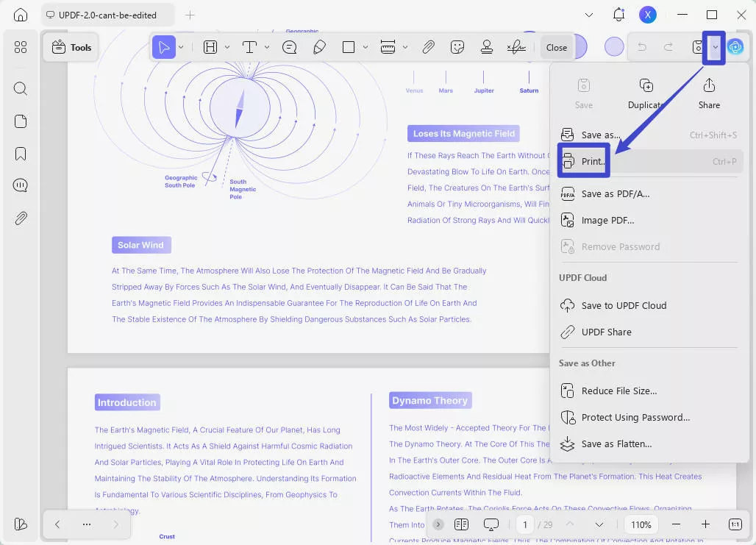Open the sticker tool
This screenshot has width=756, height=545.
(457, 47)
